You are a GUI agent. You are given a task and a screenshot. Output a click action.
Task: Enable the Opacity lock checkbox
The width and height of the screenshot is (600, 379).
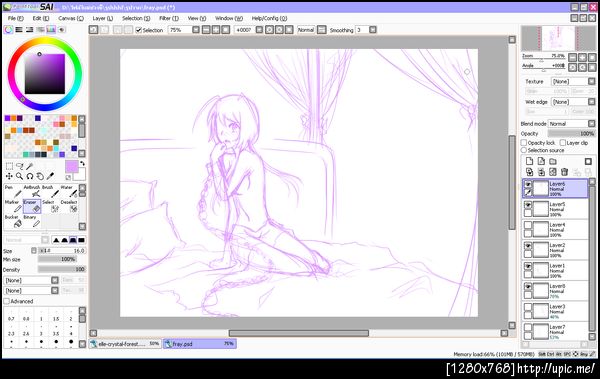(524, 142)
